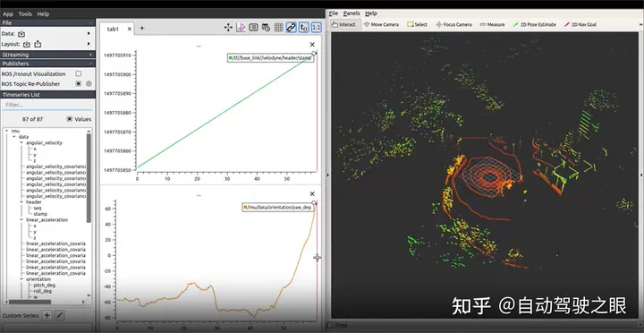Select the Interact tool in RViz
644x333 pixels.
point(346,25)
